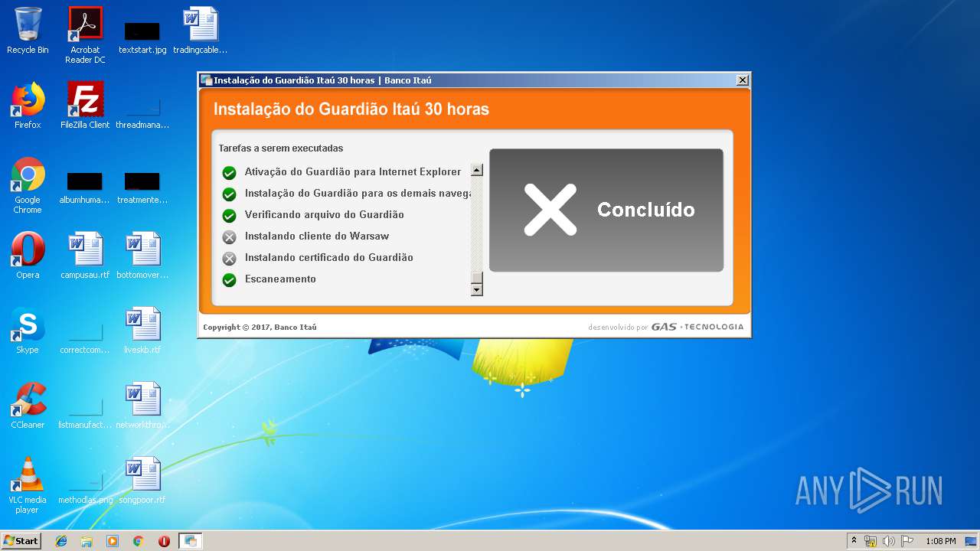Click the 1:08 PM system clock
The image size is (980, 551).
[x=940, y=541]
